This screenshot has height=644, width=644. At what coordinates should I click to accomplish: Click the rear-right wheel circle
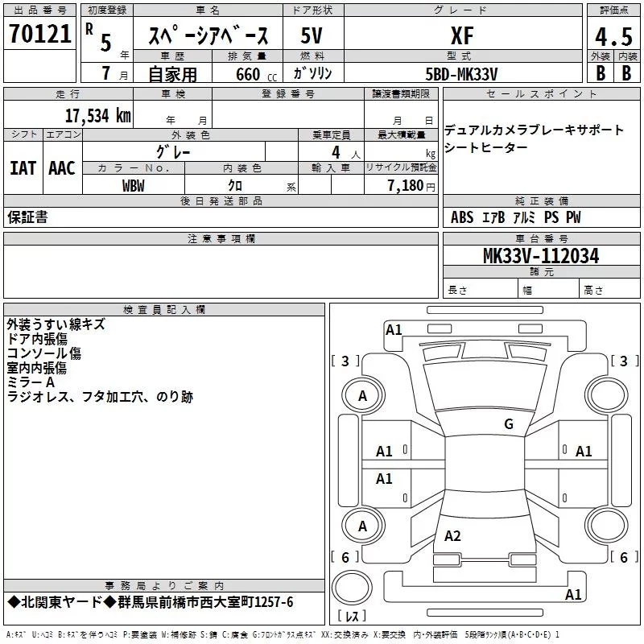pos(607,526)
